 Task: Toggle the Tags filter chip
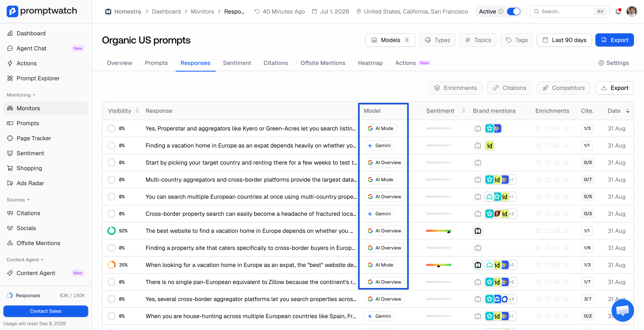(516, 40)
